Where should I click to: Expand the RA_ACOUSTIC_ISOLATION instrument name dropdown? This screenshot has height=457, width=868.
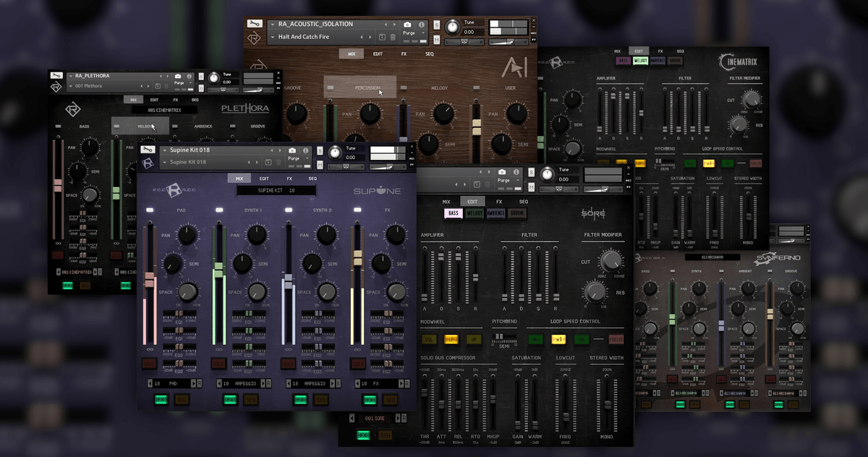(x=272, y=24)
